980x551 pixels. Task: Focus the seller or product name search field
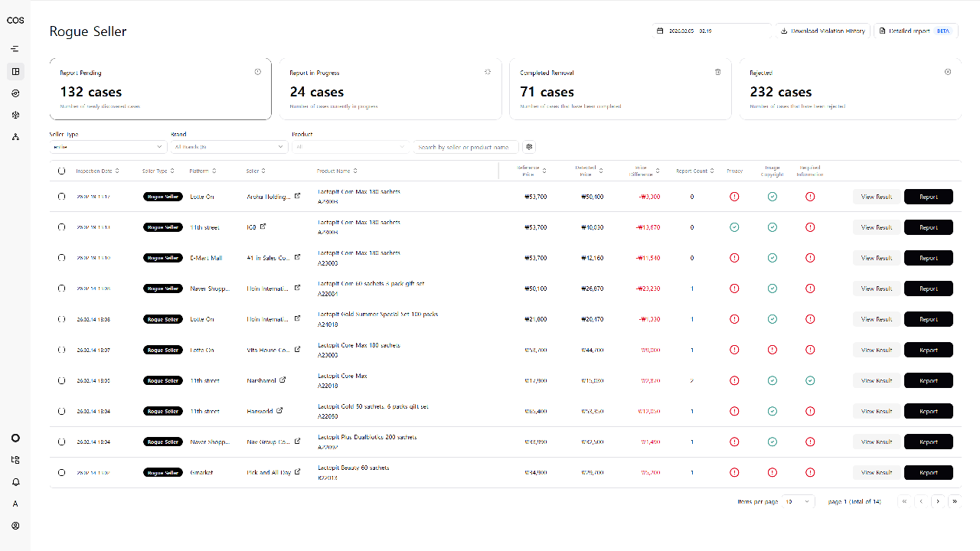coord(466,146)
